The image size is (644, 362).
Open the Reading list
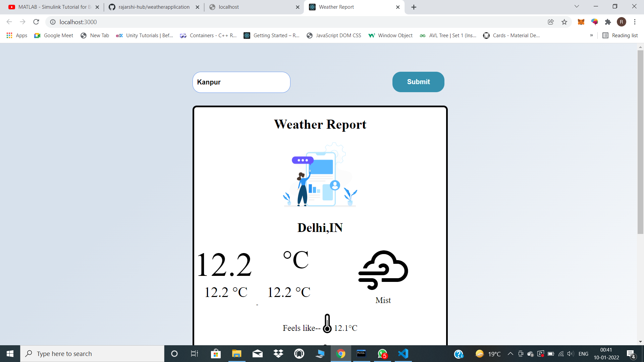click(620, 35)
